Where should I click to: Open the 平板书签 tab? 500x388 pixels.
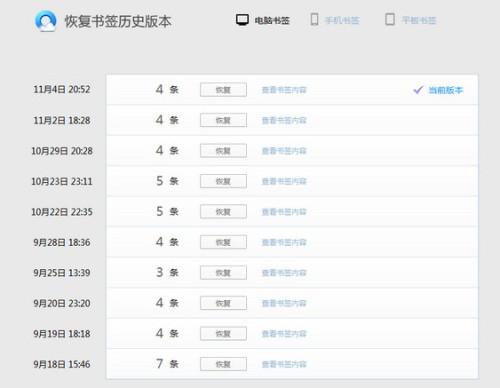tap(419, 21)
